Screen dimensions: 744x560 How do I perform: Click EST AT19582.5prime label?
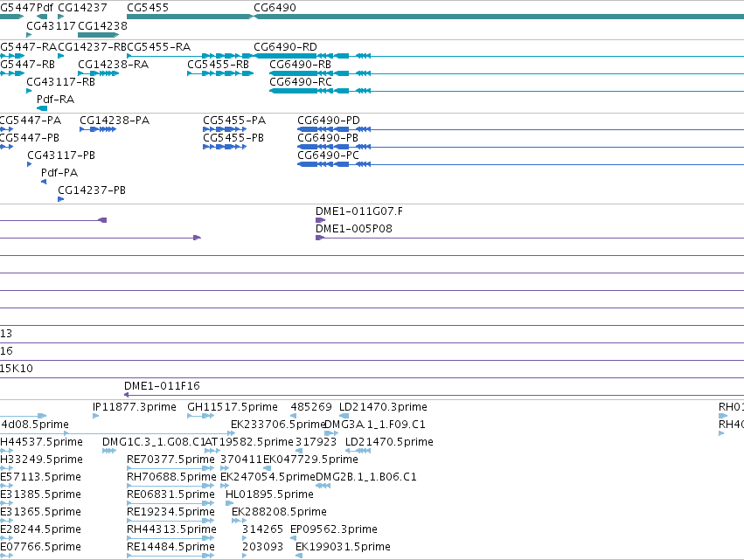249,442
